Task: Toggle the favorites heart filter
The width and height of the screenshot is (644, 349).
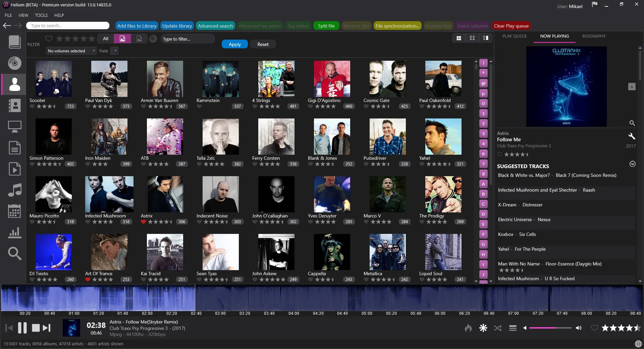Action: tap(49, 39)
